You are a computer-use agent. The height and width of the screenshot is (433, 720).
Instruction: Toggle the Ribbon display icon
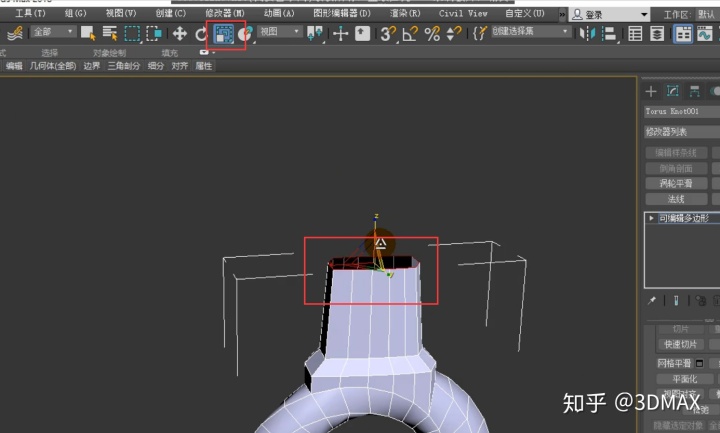[683, 34]
